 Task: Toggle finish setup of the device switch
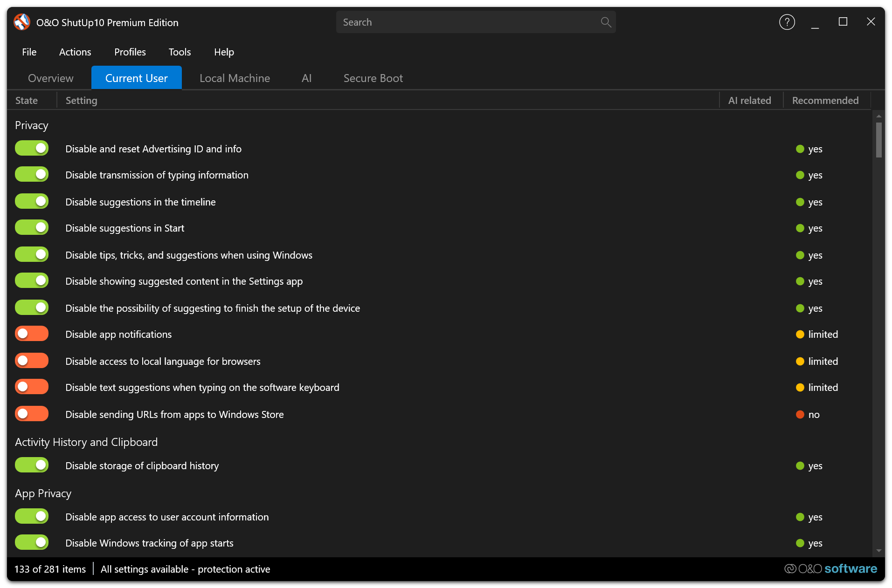[x=32, y=308]
